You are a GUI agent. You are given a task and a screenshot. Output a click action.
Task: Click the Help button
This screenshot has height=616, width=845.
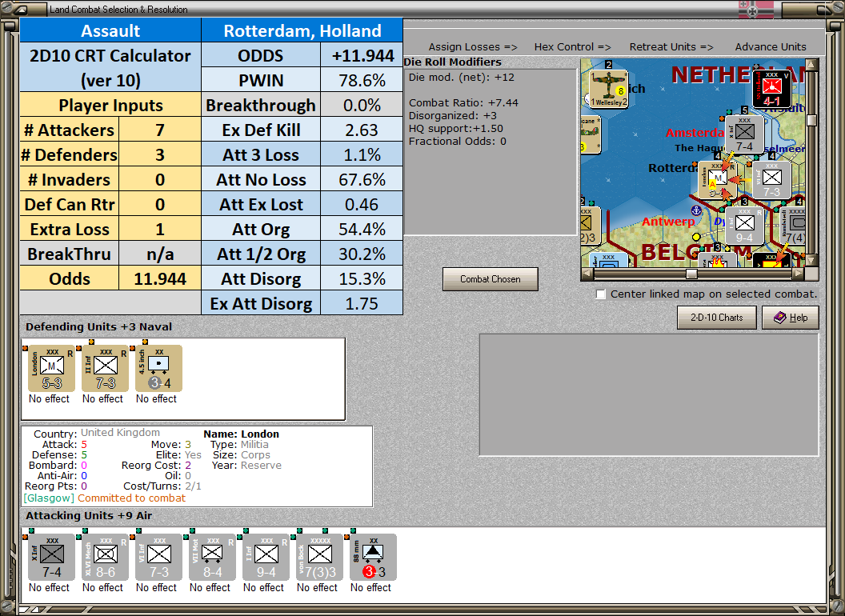[x=791, y=317]
